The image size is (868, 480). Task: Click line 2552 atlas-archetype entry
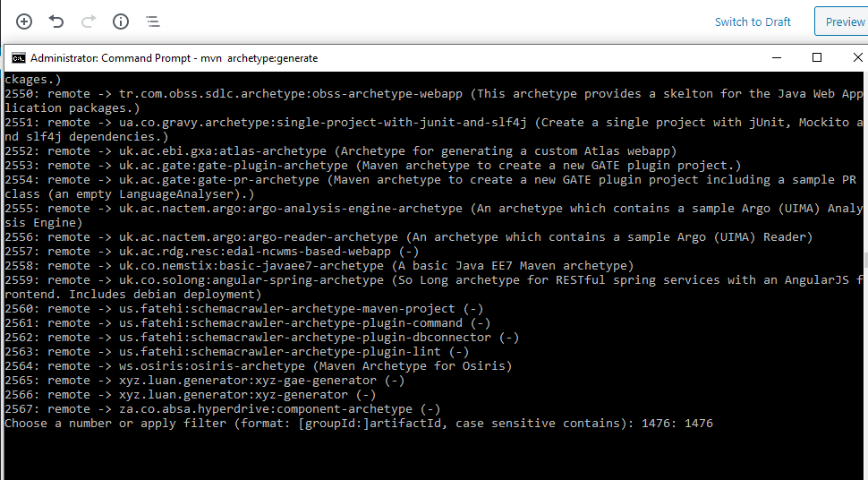340,151
